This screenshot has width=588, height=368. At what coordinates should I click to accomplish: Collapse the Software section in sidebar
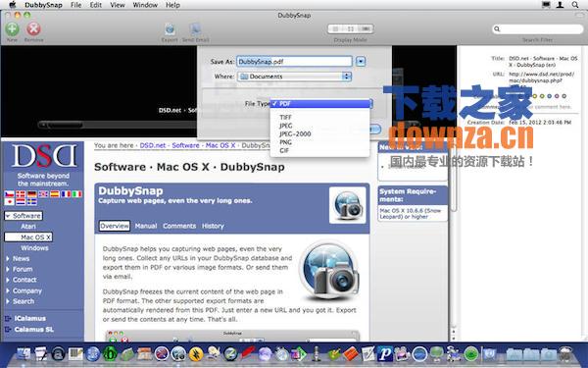(x=8, y=216)
